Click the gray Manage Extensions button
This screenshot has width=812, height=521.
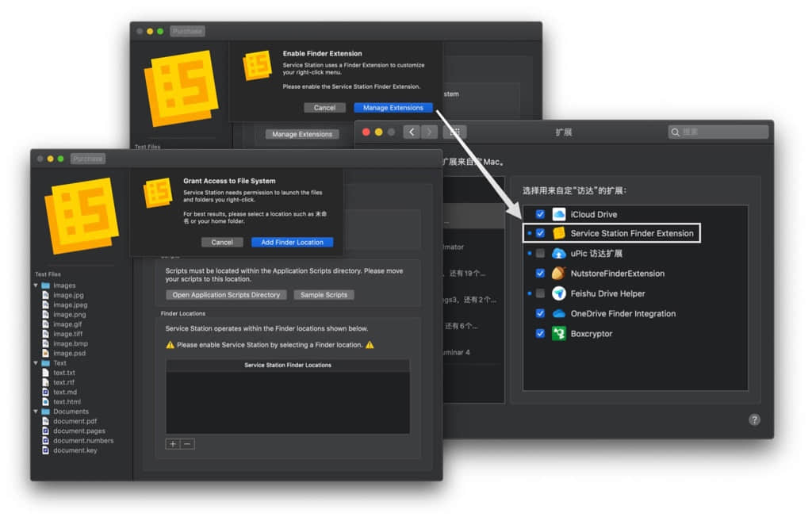coord(302,134)
